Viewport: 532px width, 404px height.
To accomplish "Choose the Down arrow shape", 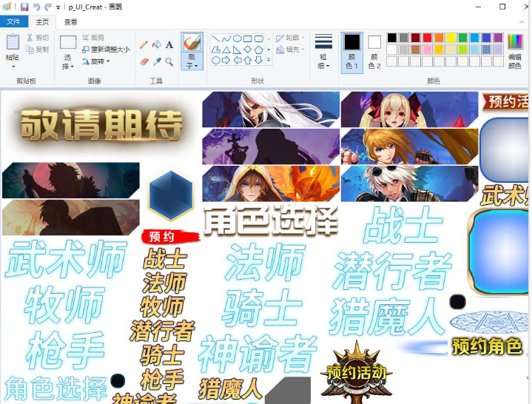I will 258,61.
